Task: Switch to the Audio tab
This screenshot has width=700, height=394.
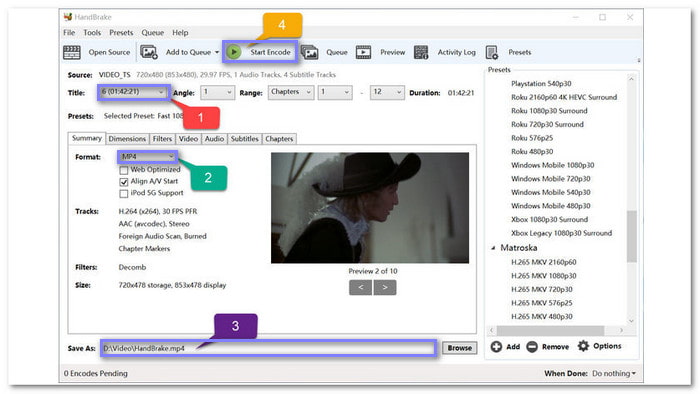Action: pos(214,139)
